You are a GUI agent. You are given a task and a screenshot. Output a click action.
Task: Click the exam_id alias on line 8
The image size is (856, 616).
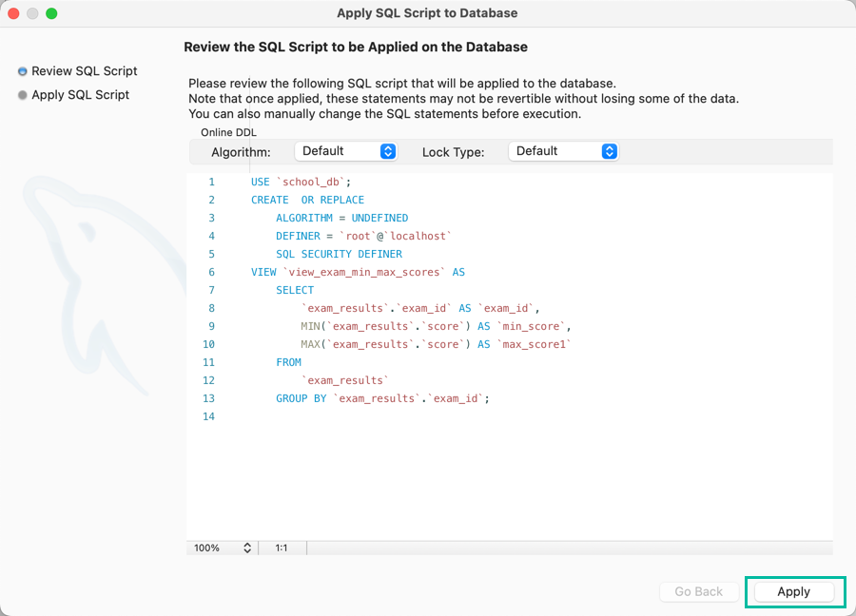[506, 308]
